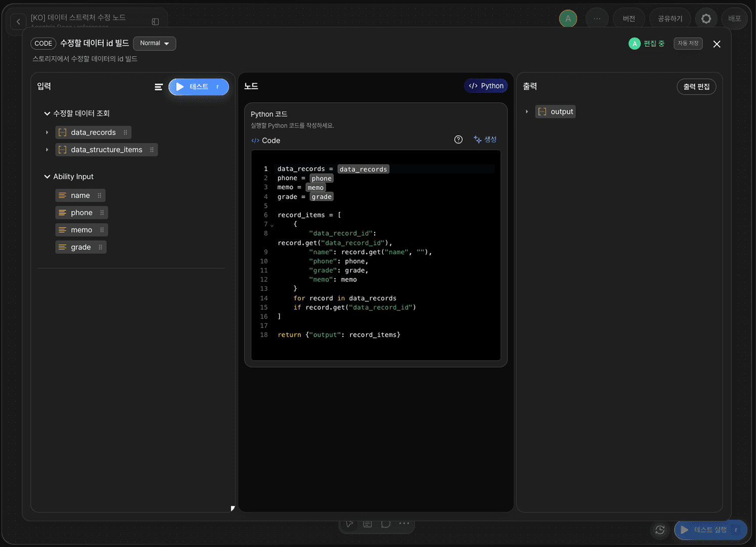
Task: Click the drag handle next to phone
Action: [102, 212]
